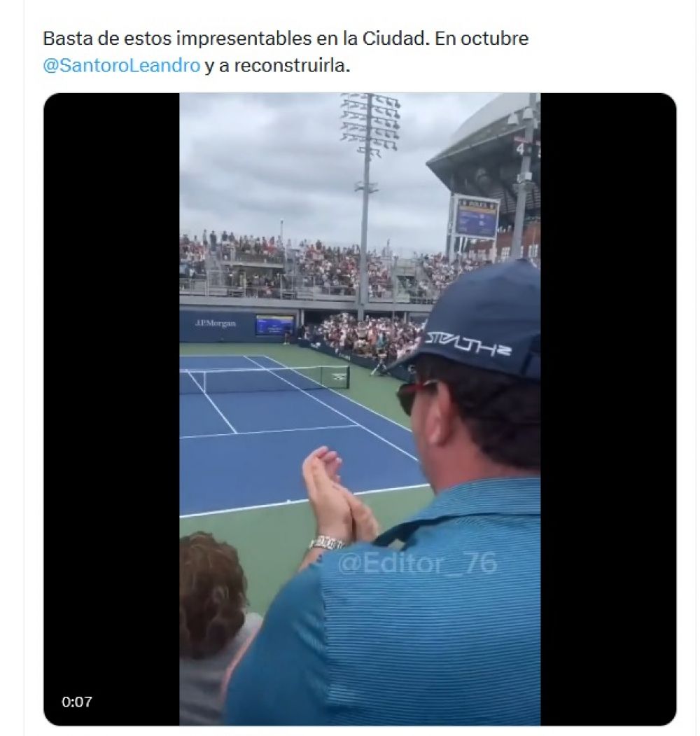This screenshot has width=700, height=736.
Task: Click the @Editor_76 watermark on video
Action: click(417, 563)
